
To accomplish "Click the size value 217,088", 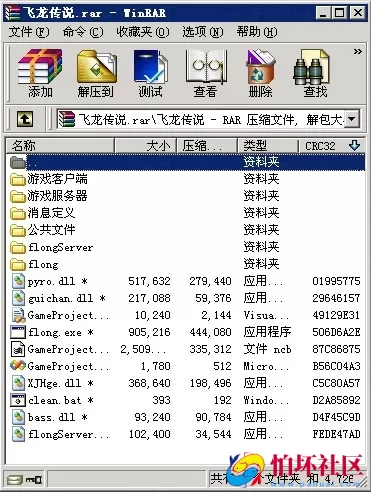I will (149, 298).
